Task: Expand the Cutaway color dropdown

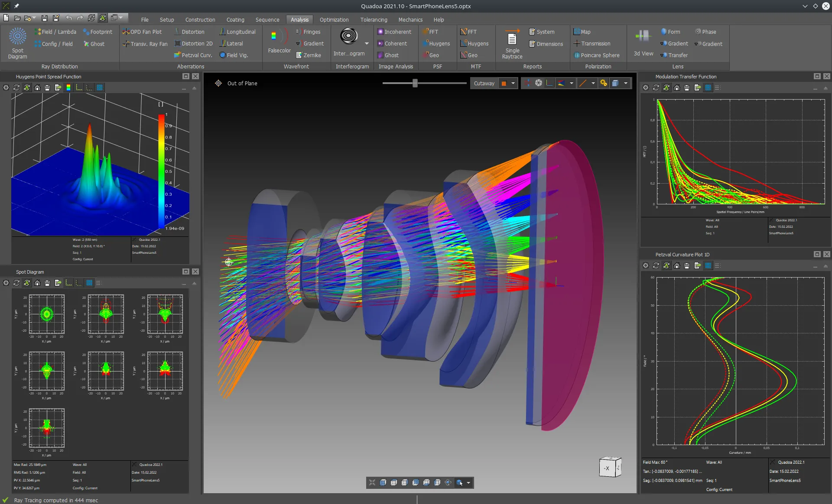Action: point(513,83)
